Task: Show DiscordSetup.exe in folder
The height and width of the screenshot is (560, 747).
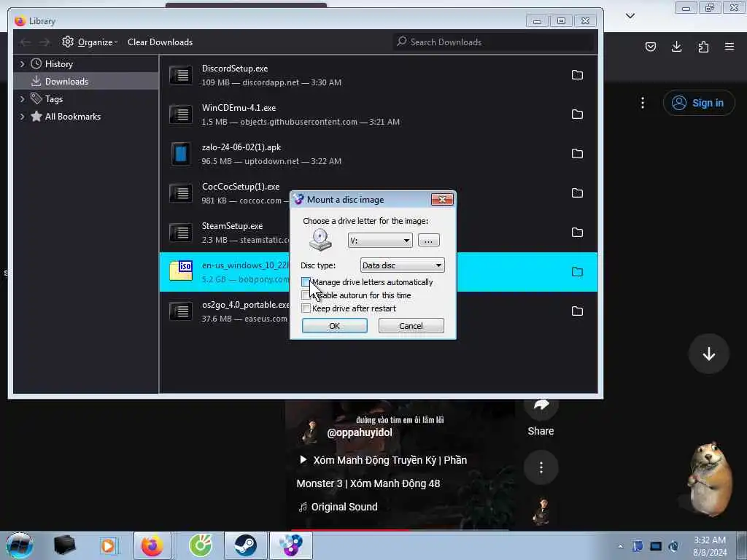Action: 577,75
